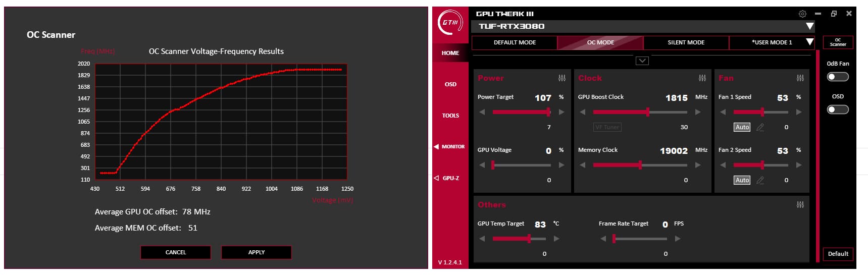Click the Default reset button
The image size is (868, 278).
(838, 254)
